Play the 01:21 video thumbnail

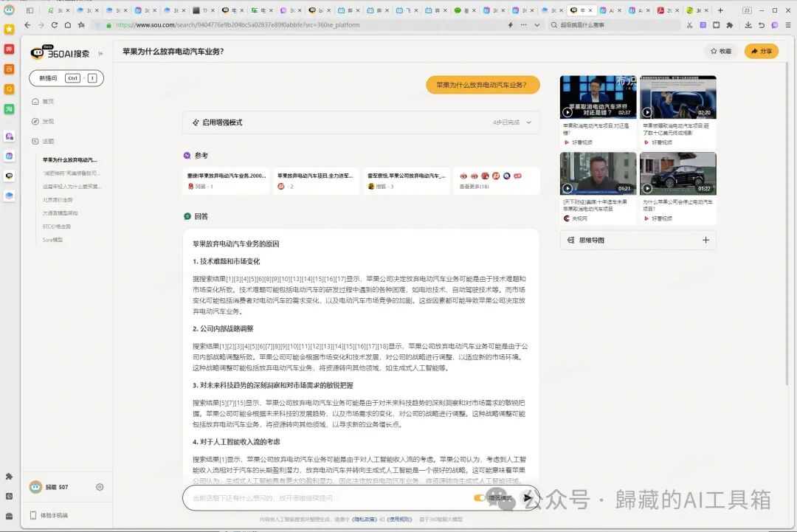(x=598, y=173)
